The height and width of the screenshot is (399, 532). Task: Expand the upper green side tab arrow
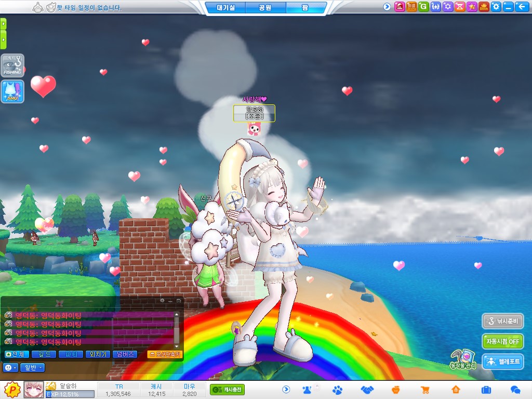[x=3, y=24]
